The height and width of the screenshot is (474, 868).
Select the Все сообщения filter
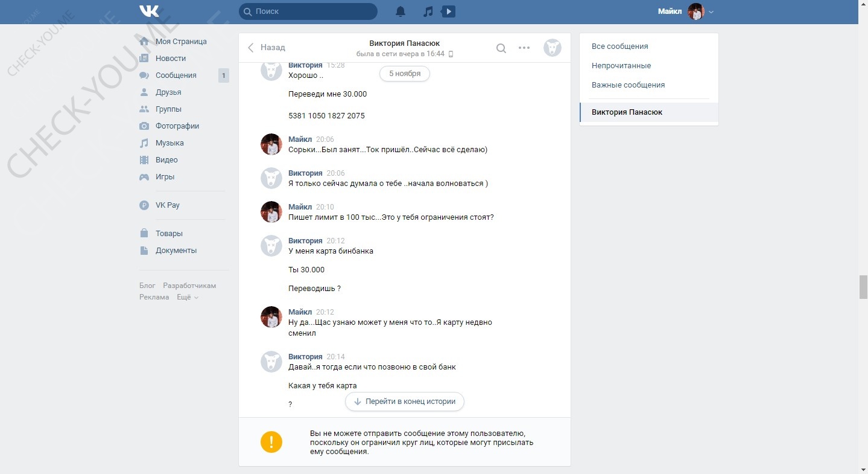pos(649,46)
